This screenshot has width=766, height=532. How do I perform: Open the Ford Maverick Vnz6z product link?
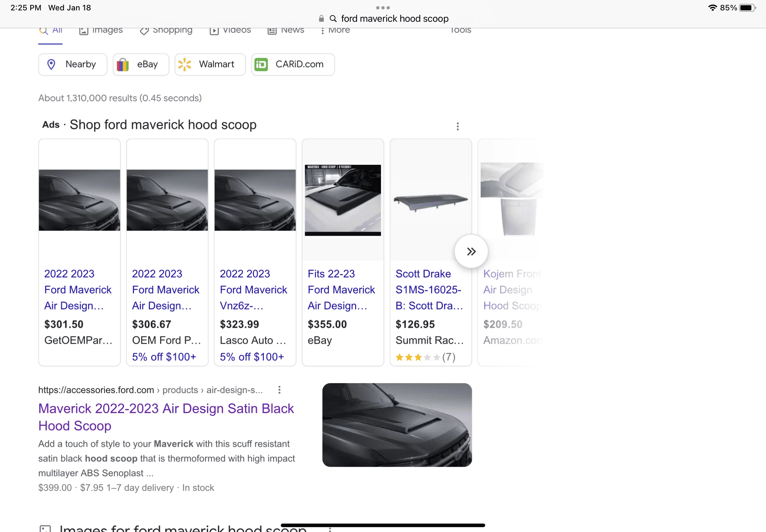[x=253, y=290]
